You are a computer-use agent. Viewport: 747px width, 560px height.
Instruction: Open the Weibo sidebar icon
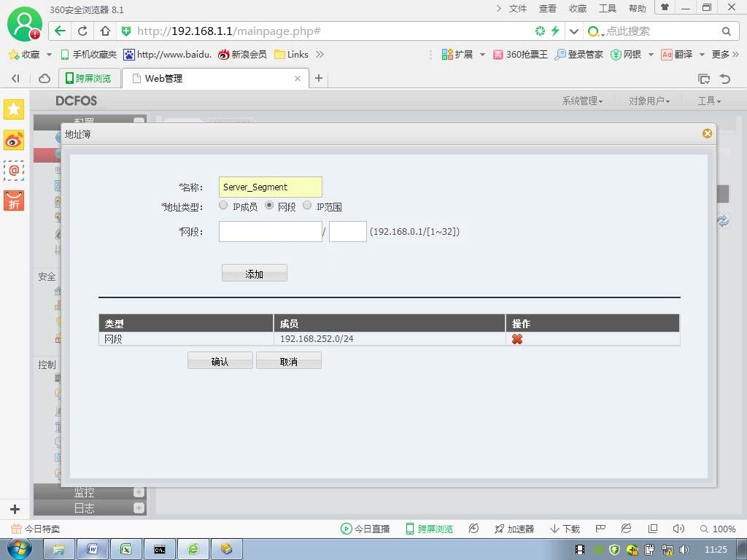[x=14, y=141]
